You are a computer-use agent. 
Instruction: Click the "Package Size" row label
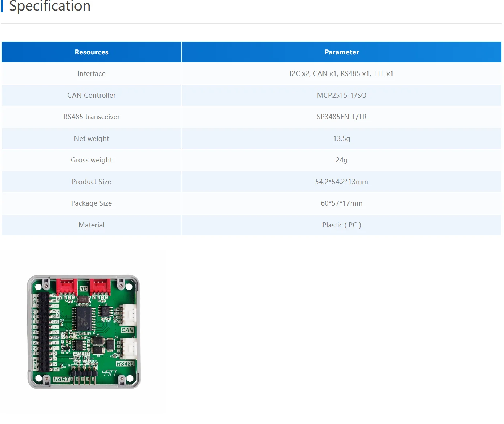[92, 203]
